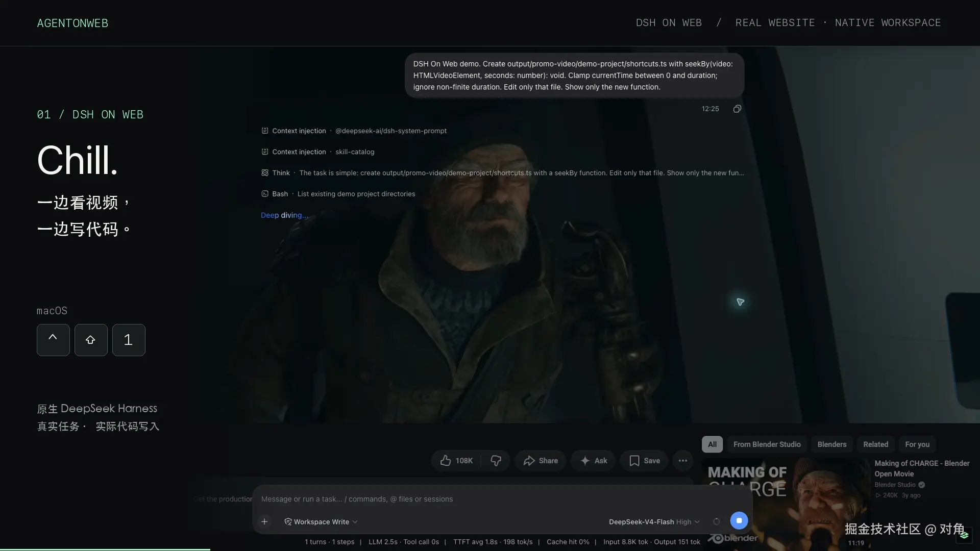Viewport: 980px width, 551px height.
Task: Switch to the Blenders tab
Action: (x=832, y=444)
